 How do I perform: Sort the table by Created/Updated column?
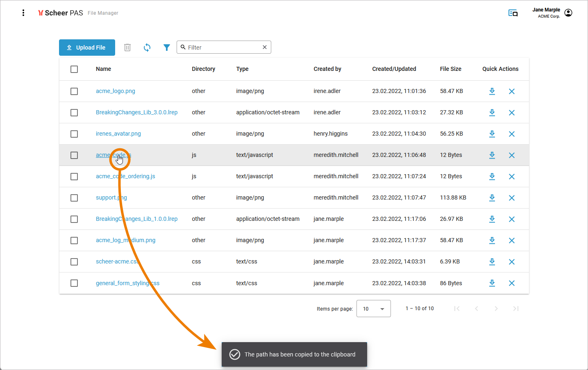(394, 69)
